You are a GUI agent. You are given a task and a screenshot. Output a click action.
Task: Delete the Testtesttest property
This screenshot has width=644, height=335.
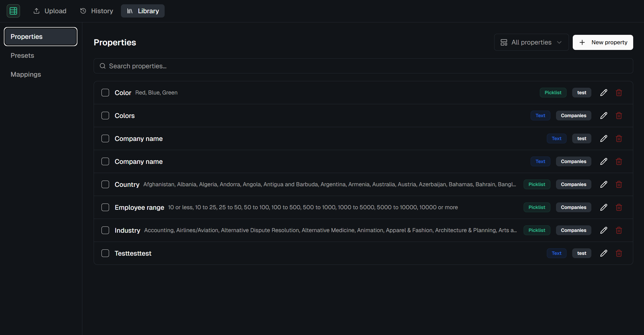click(619, 253)
